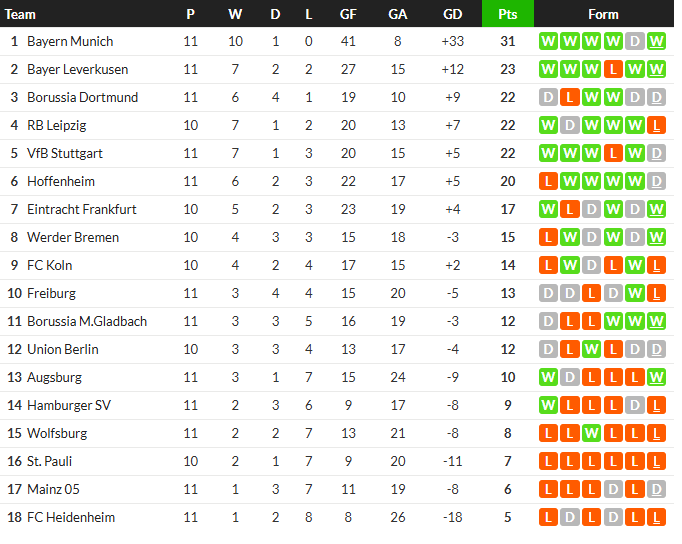Click FC Heidenheim's first grey D form badge
Image resolution: width=682 pixels, height=544 pixels.
(x=570, y=517)
